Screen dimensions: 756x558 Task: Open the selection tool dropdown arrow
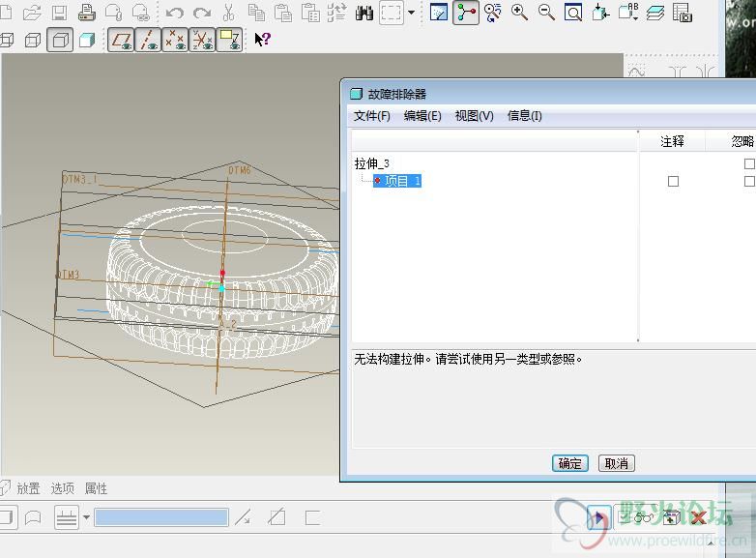411,13
